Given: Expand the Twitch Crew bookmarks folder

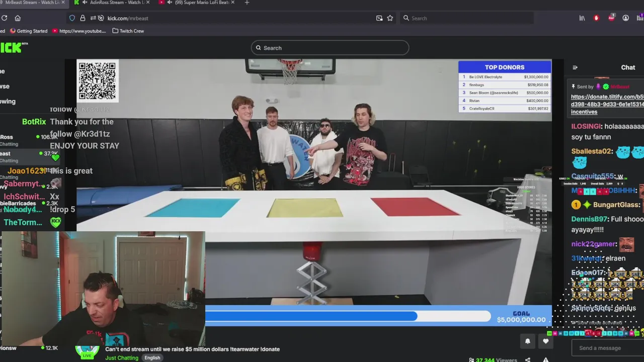Looking at the screenshot, I should pyautogui.click(x=128, y=31).
